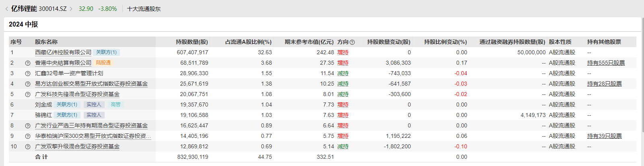
Task: Click the question icon beside 广发行业严选三年 fund
Action: 28,126
